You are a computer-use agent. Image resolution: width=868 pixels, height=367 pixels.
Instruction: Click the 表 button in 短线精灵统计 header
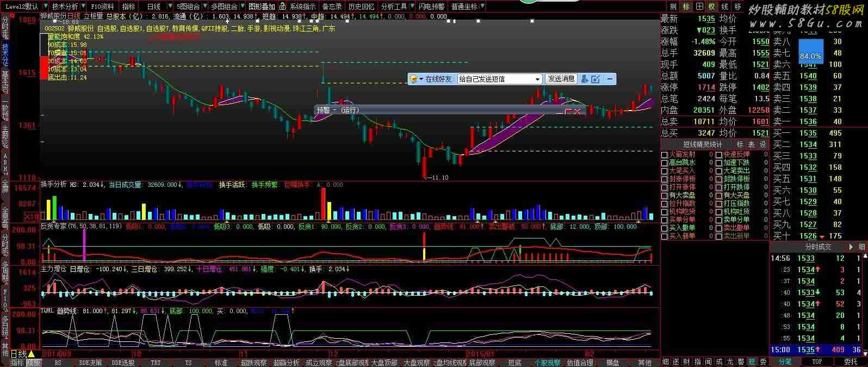click(751, 144)
